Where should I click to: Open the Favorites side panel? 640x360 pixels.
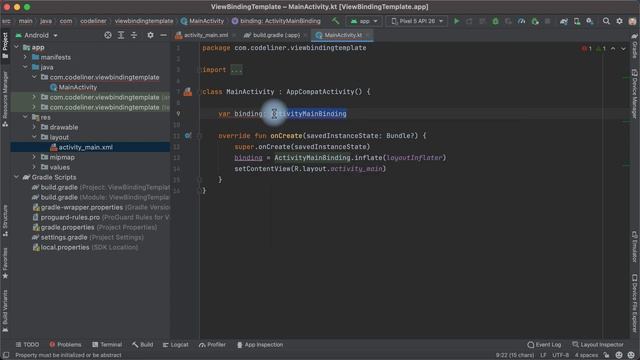point(5,263)
